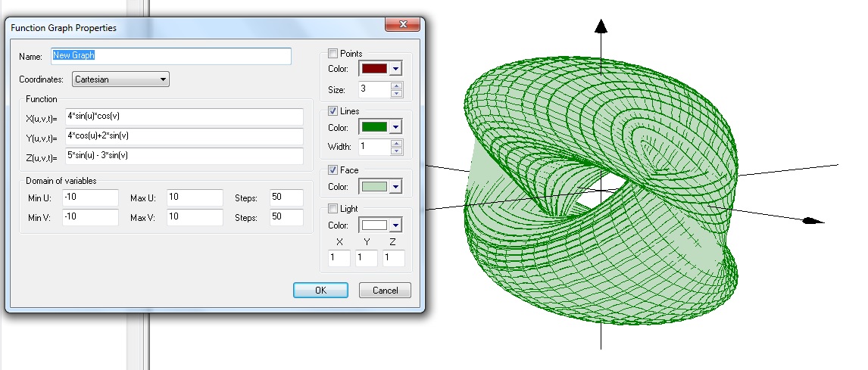Viewport: 868px width, 370px height.
Task: Click the X(u,v,t) function input field
Action: [184, 117]
